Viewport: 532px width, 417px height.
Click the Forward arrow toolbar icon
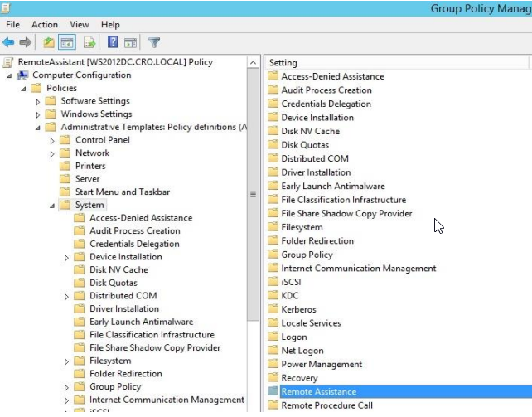[26, 42]
